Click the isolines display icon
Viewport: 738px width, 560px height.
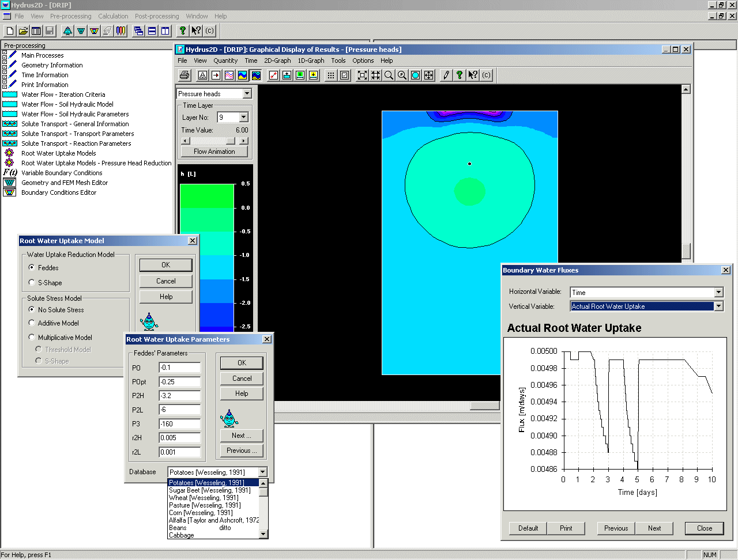pyautogui.click(x=229, y=75)
